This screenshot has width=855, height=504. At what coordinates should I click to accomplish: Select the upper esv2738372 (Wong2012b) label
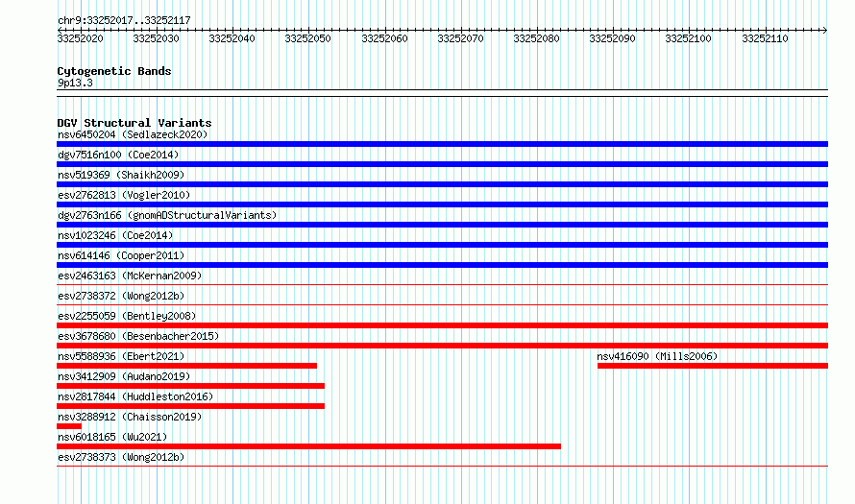point(121,296)
